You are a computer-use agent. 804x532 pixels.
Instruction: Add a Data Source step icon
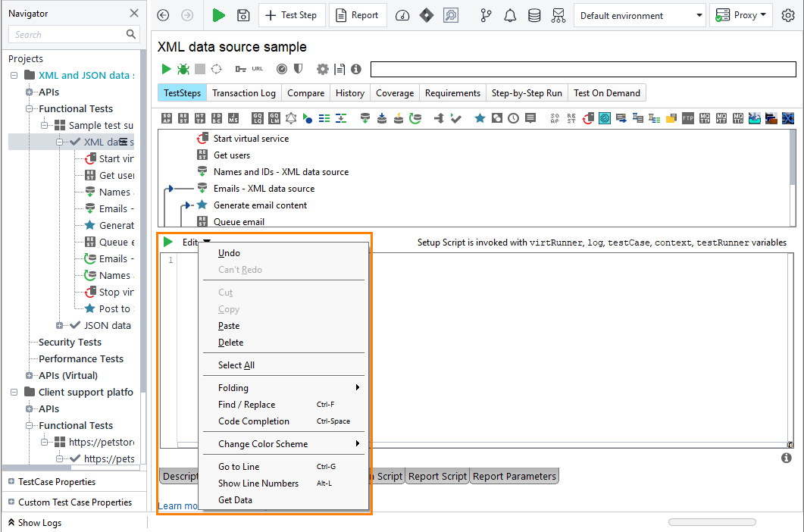tap(364, 118)
